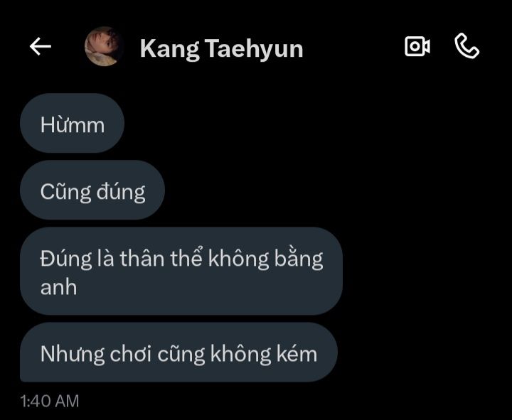This screenshot has width=512, height=420.
Task: Click the word "Cũng" in the second bubble
Action: point(65,192)
